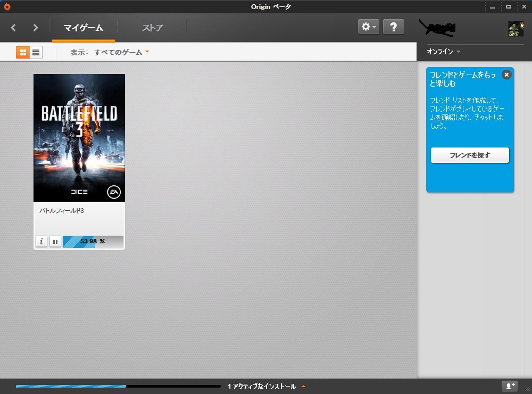Select grid view of games
The height and width of the screenshot is (394, 532).
pyautogui.click(x=23, y=52)
